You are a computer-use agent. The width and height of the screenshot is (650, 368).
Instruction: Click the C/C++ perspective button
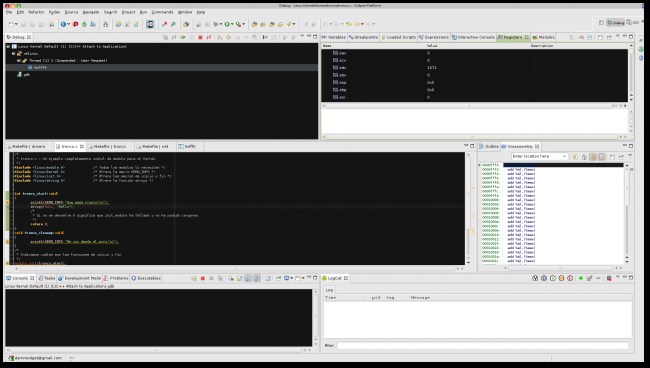(633, 22)
